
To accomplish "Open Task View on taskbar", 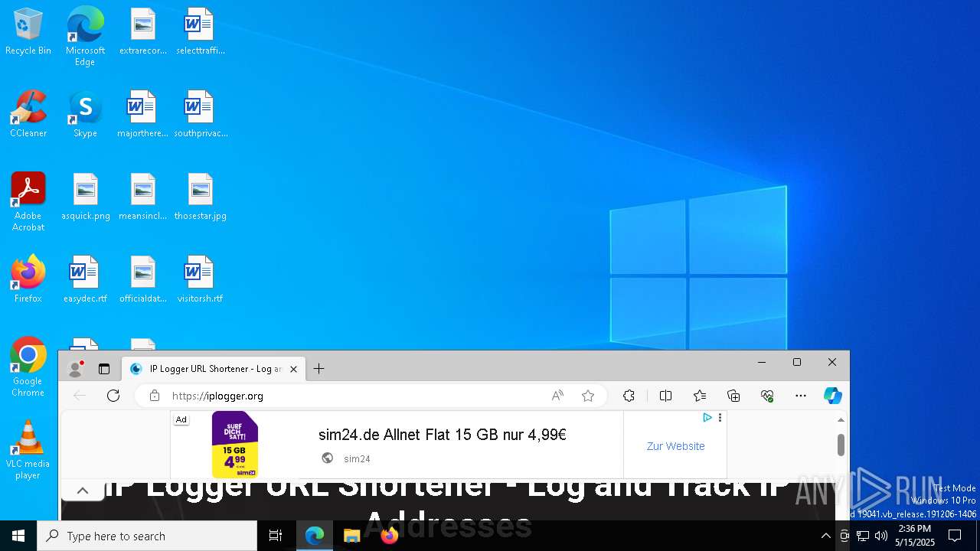I will tap(276, 536).
